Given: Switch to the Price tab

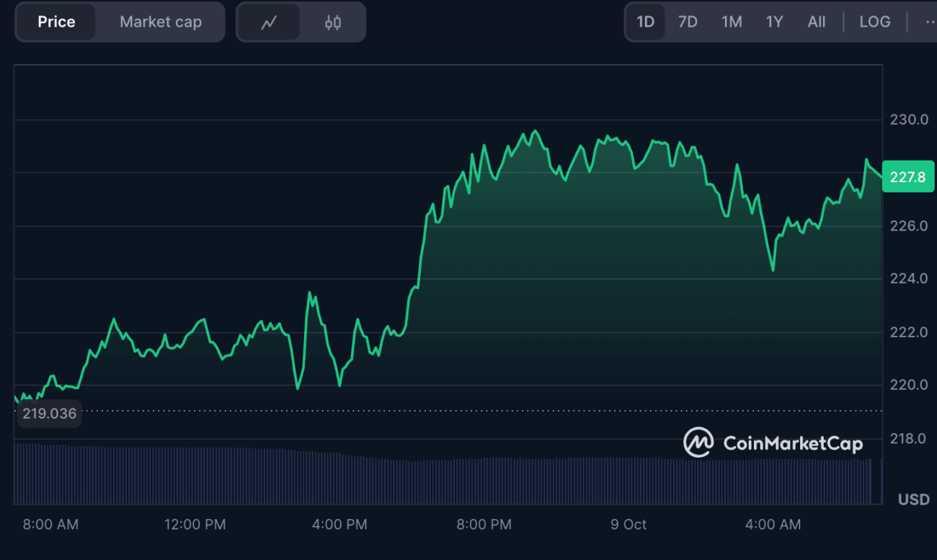Looking at the screenshot, I should click(56, 22).
